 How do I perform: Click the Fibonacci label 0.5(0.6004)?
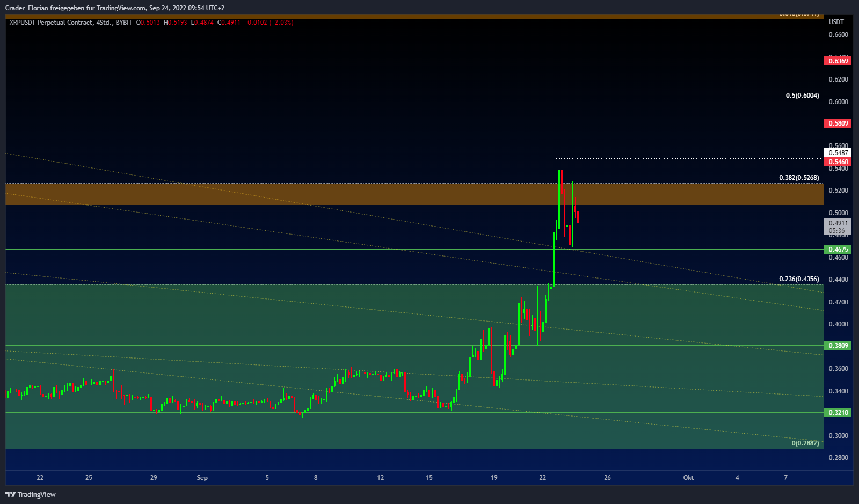coord(802,96)
